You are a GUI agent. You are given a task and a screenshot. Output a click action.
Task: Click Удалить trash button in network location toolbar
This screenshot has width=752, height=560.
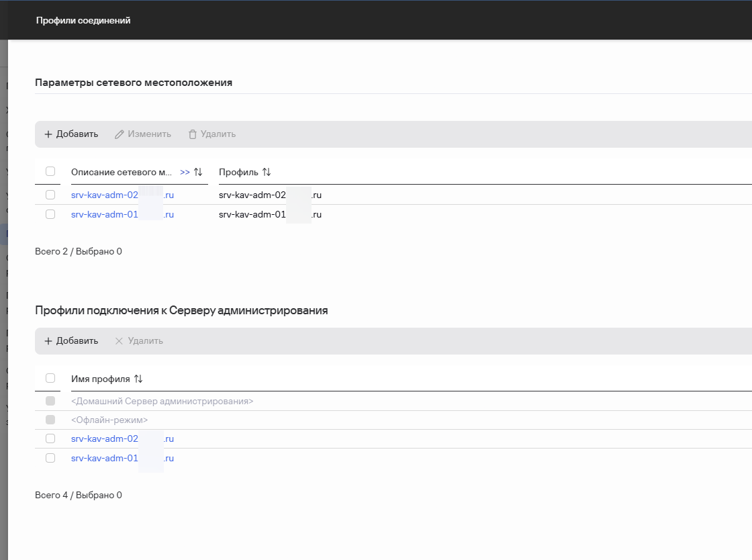coord(211,134)
